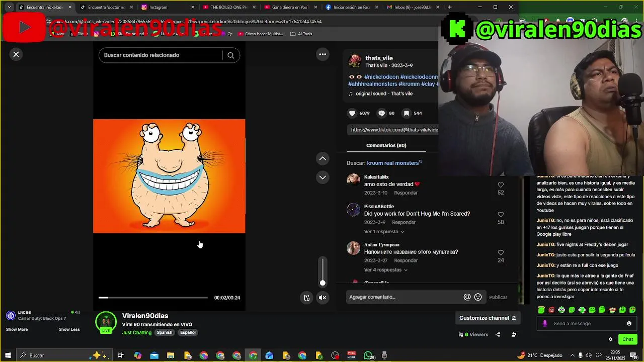This screenshot has width=644, height=362.
Task: Click the Chat button
Action: click(628, 339)
